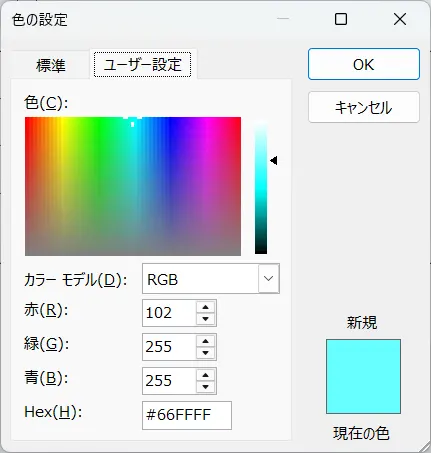Confirm with the OK button
The width and height of the screenshot is (431, 453).
pos(364,64)
